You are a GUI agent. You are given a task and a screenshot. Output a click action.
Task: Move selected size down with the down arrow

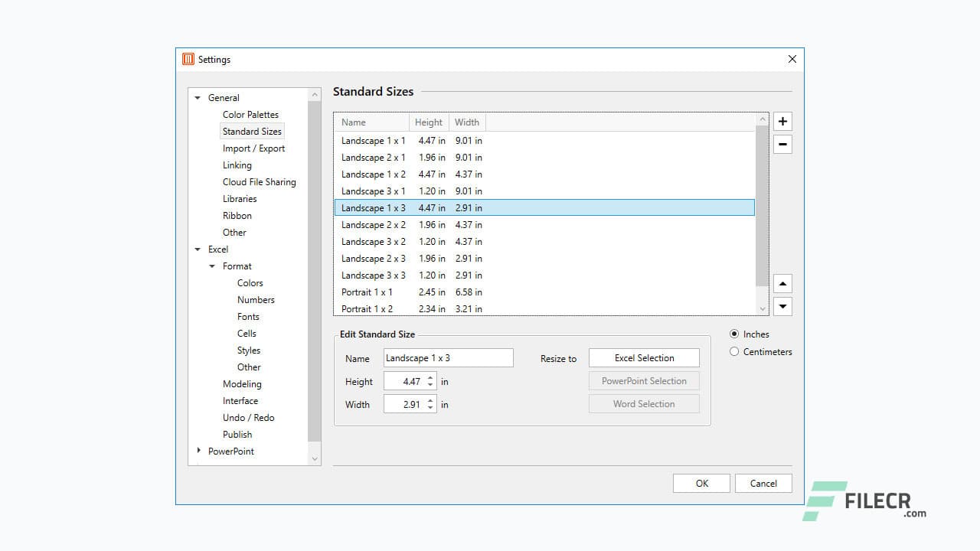click(782, 305)
